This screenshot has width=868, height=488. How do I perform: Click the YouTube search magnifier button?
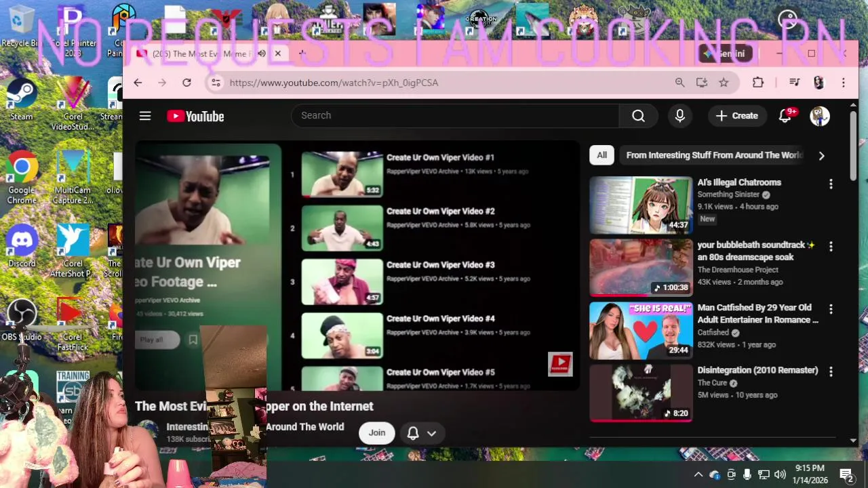pyautogui.click(x=638, y=116)
